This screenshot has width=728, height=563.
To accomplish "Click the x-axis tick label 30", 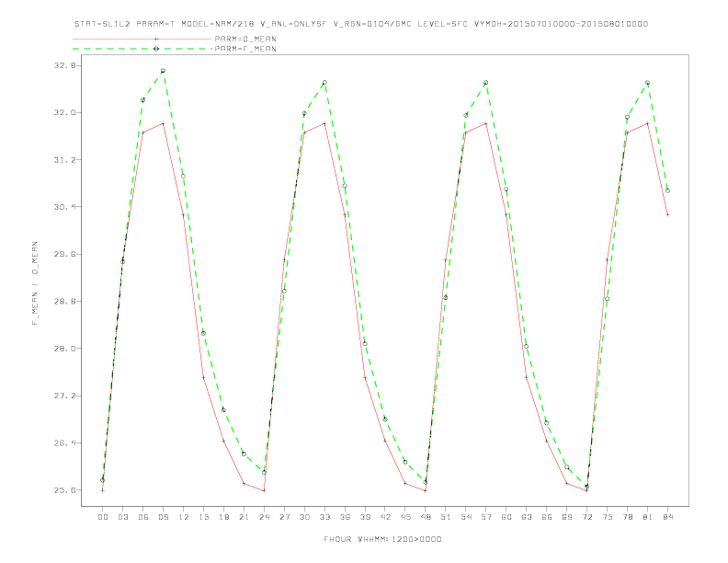I will [304, 517].
